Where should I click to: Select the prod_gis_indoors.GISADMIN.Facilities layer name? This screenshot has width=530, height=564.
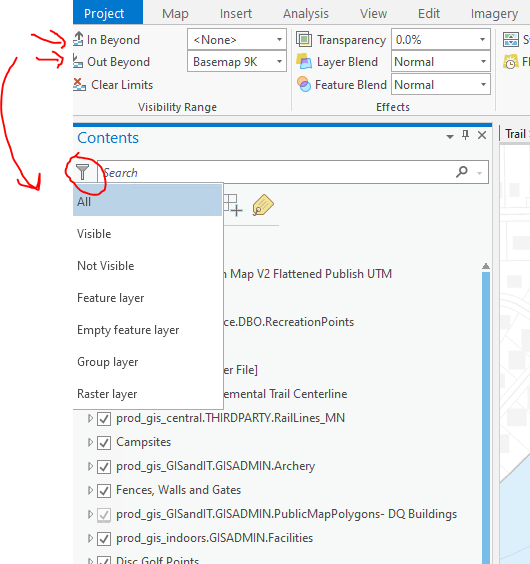click(x=214, y=538)
